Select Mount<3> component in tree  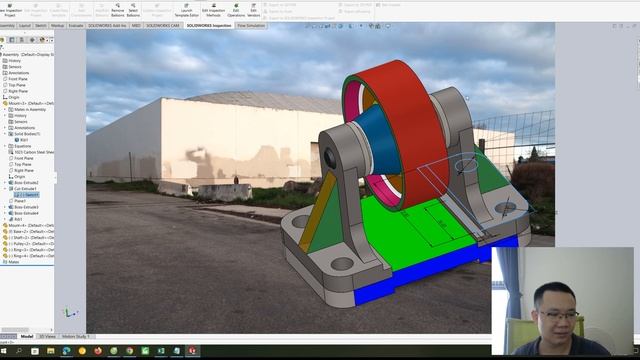click(28, 103)
